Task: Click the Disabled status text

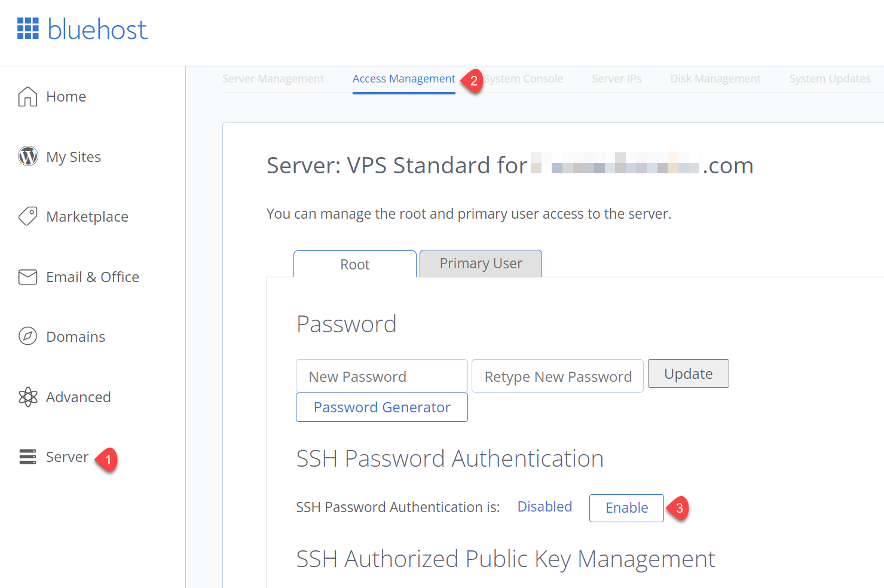Action: 545,507
